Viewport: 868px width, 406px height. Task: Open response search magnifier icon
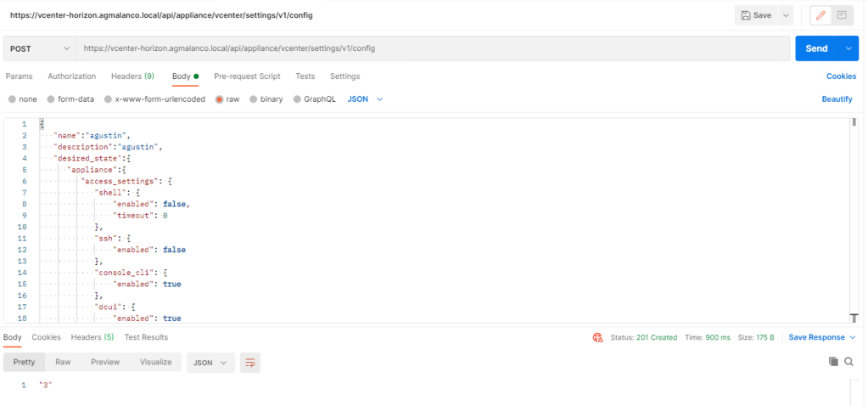(848, 361)
